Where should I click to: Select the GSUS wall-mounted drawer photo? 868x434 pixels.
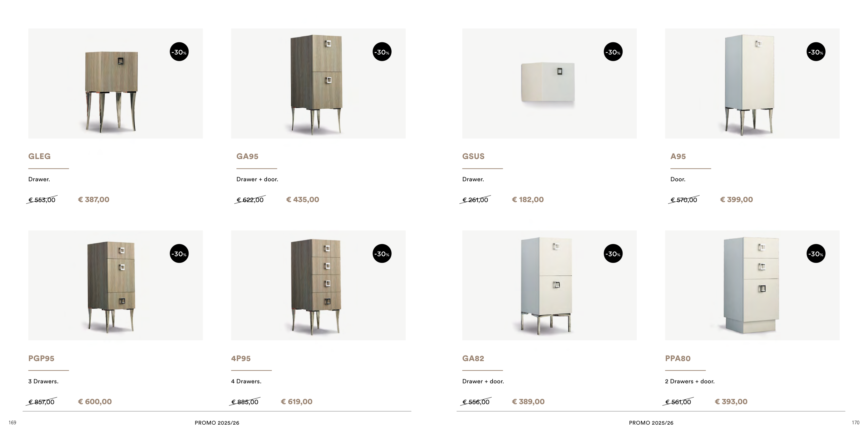548,82
